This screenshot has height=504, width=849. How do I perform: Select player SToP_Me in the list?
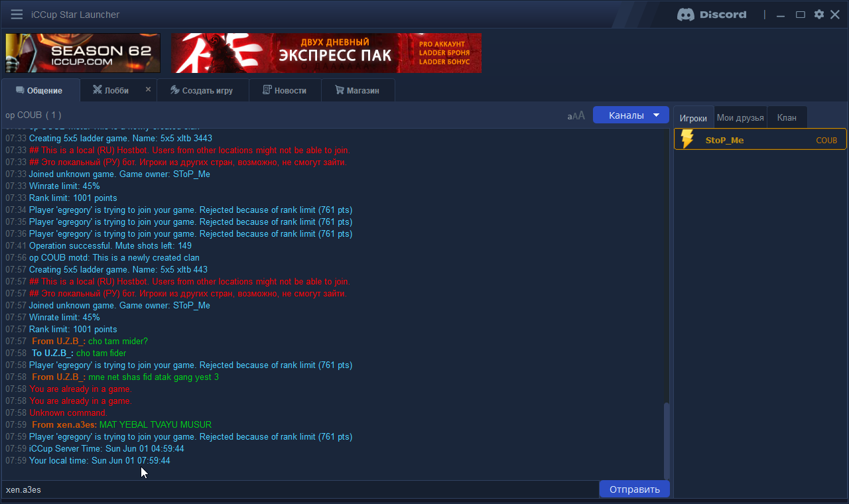pos(760,139)
